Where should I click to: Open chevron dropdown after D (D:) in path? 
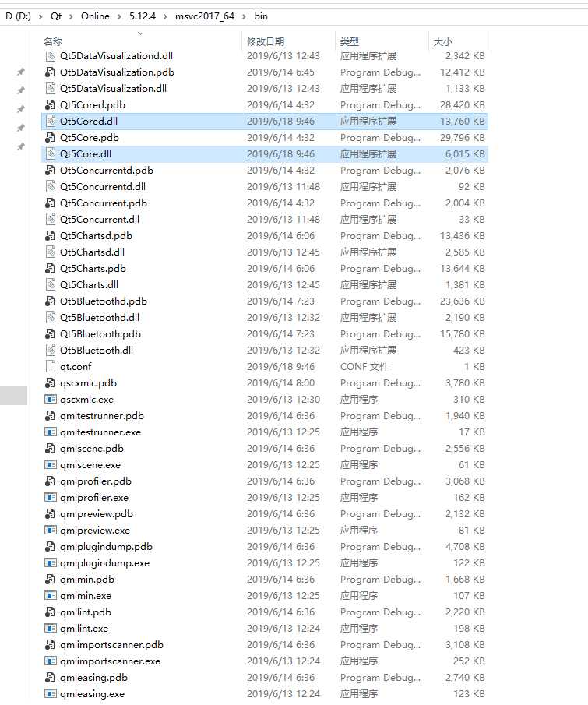(x=40, y=16)
